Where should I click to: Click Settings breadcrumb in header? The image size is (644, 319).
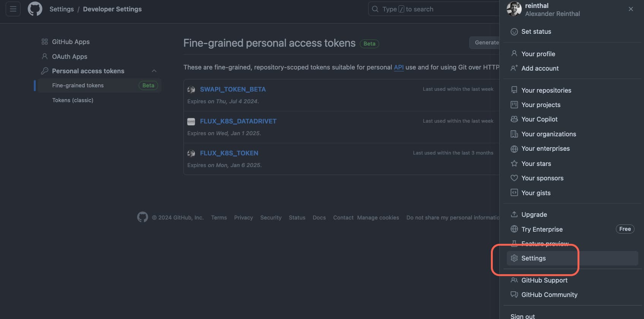62,9
